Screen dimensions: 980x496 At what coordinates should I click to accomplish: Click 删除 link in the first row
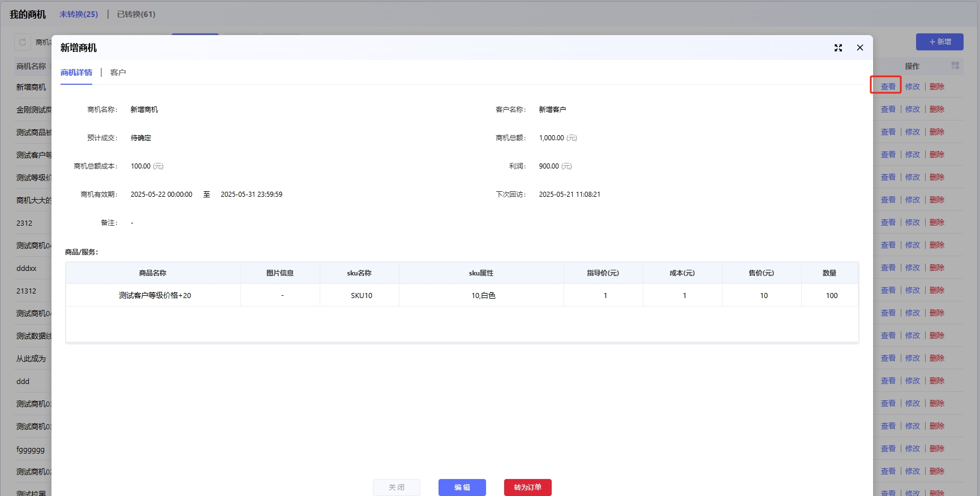click(x=936, y=87)
